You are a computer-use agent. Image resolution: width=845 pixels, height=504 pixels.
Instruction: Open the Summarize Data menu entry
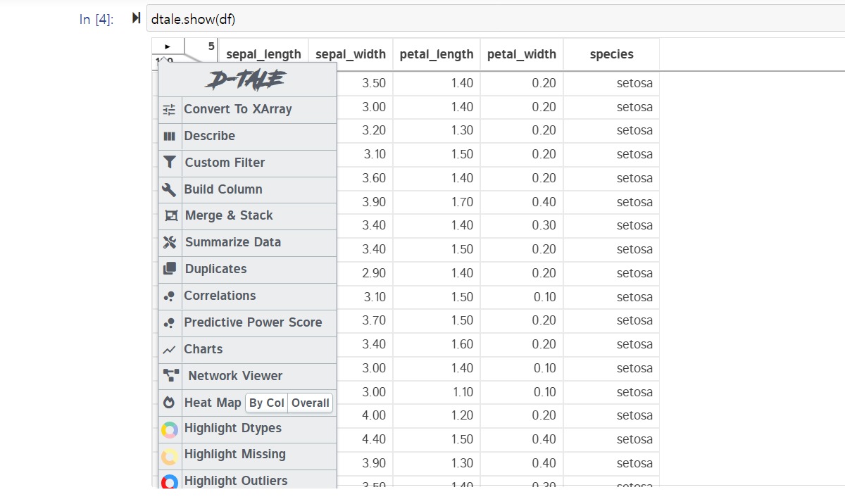click(248, 242)
